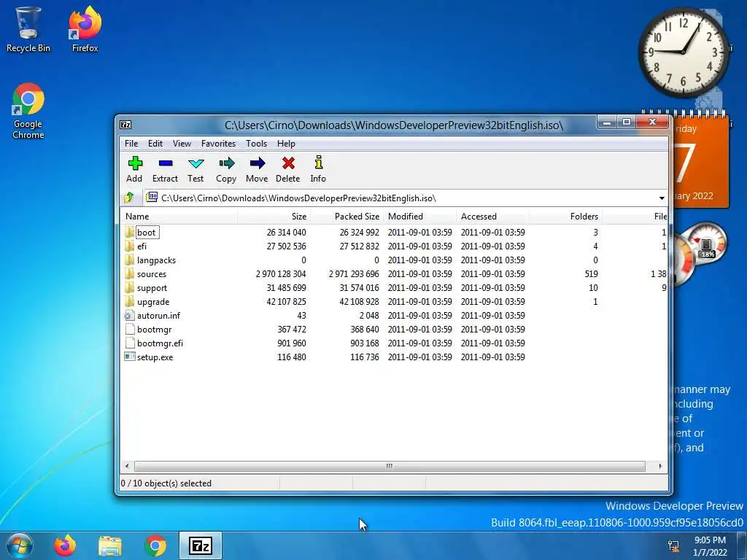Viewport: 747px width, 560px height.
Task: Click the network tray icon
Action: (x=673, y=546)
